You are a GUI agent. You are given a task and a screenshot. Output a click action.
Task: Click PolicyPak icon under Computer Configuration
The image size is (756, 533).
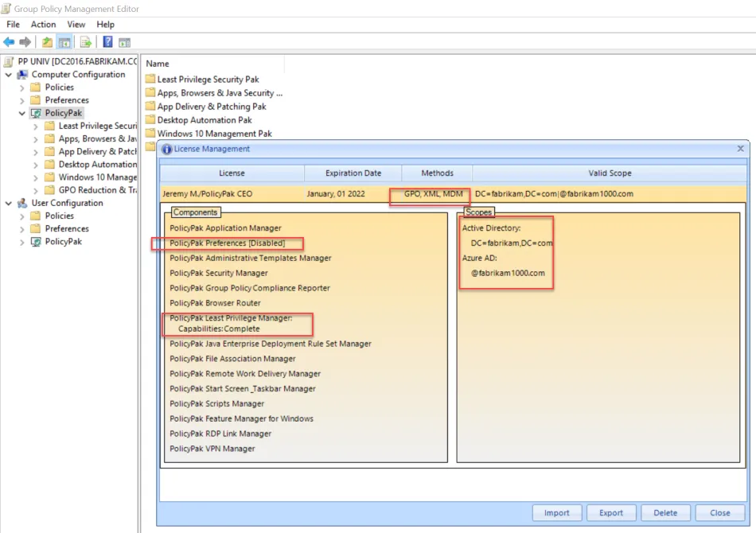(36, 113)
